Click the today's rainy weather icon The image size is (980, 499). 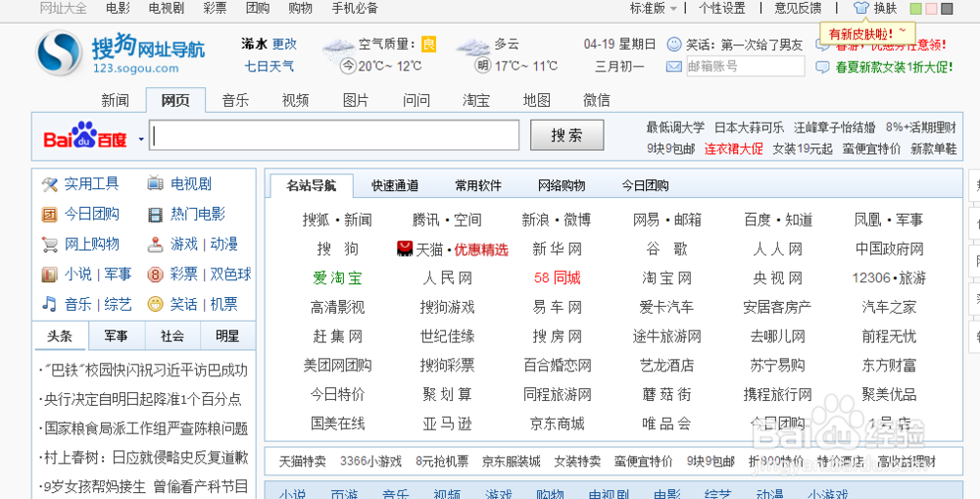[338, 47]
